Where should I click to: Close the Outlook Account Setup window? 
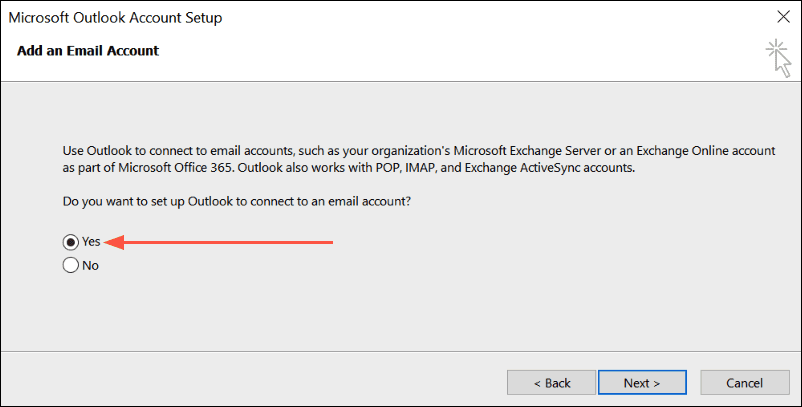[783, 17]
